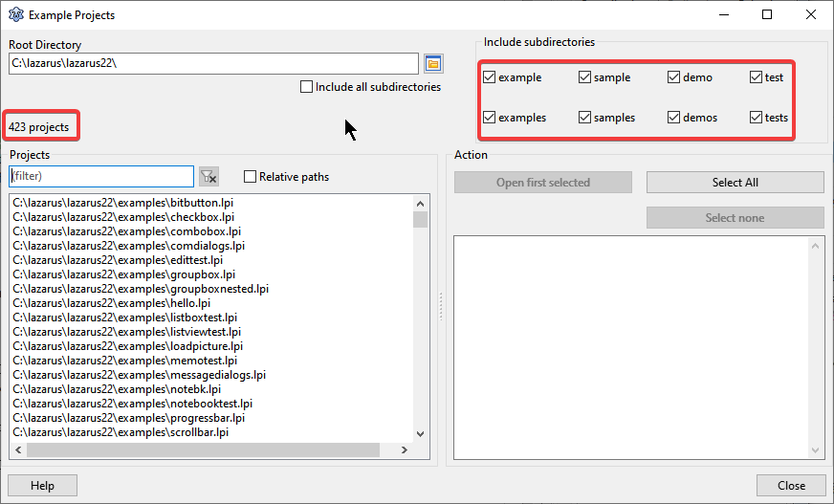Toggle Include all subdirectories checkbox
The width and height of the screenshot is (834, 504).
[307, 87]
